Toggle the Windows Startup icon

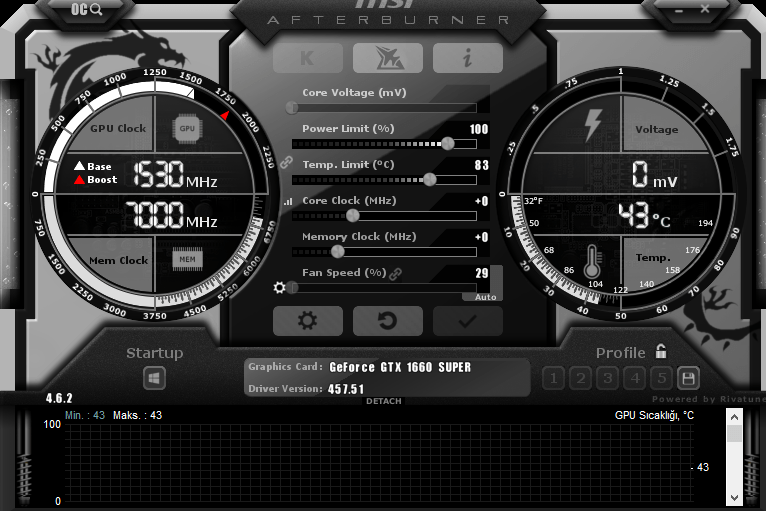[154, 378]
